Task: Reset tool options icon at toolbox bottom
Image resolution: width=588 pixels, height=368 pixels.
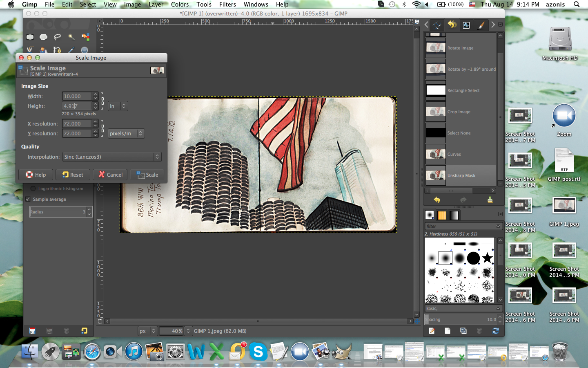Action: tap(84, 331)
